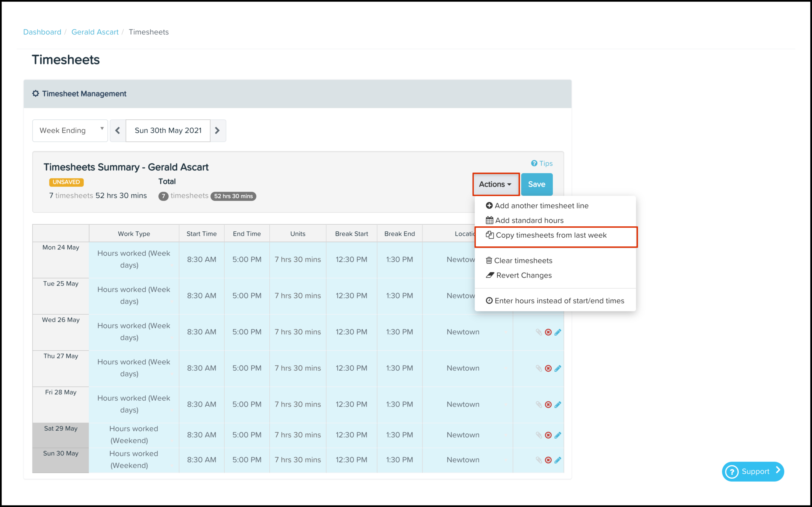The image size is (812, 507).
Task: Switch to Enter hours instead of start/end times
Action: (559, 301)
